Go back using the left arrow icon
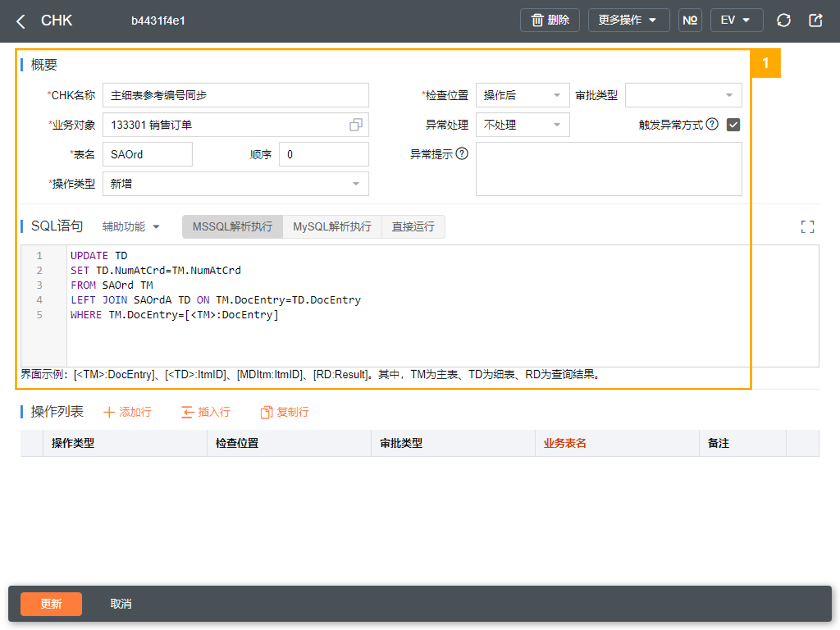 (x=21, y=21)
